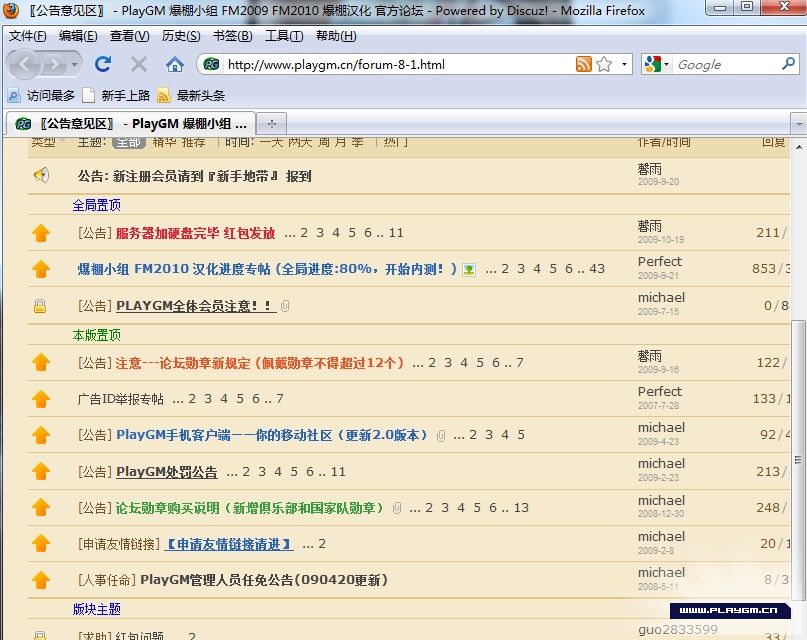Click the announcement speaker icon
The height and width of the screenshot is (640, 807).
pos(41,175)
